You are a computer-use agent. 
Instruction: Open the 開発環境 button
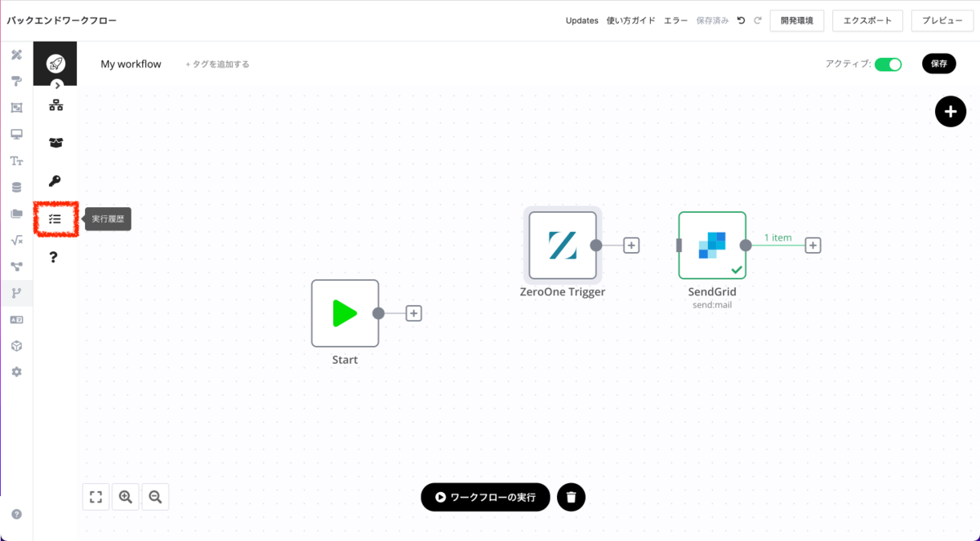[x=797, y=20]
